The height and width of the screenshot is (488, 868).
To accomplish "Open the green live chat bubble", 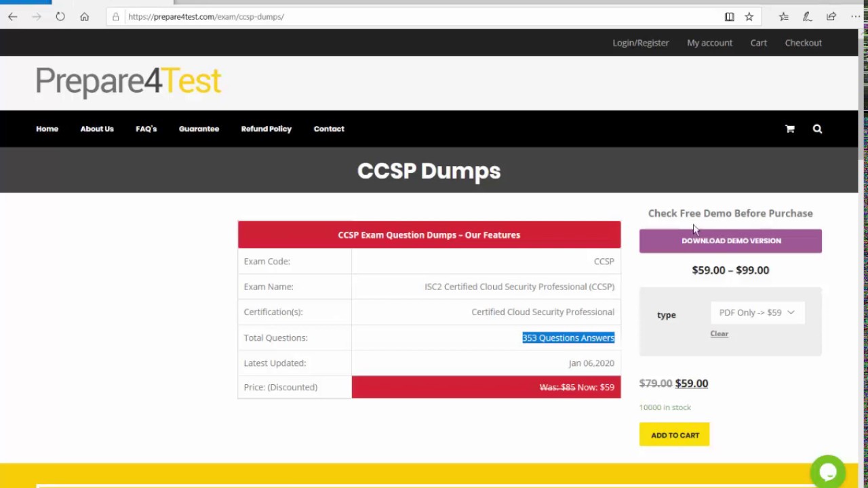I will click(x=827, y=472).
